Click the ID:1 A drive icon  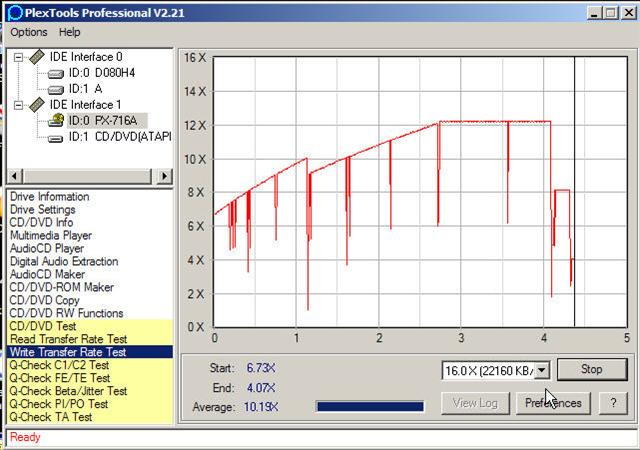[55, 89]
